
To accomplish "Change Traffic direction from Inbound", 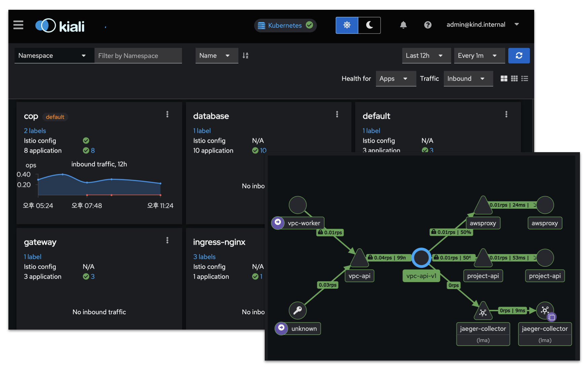I will [468, 78].
